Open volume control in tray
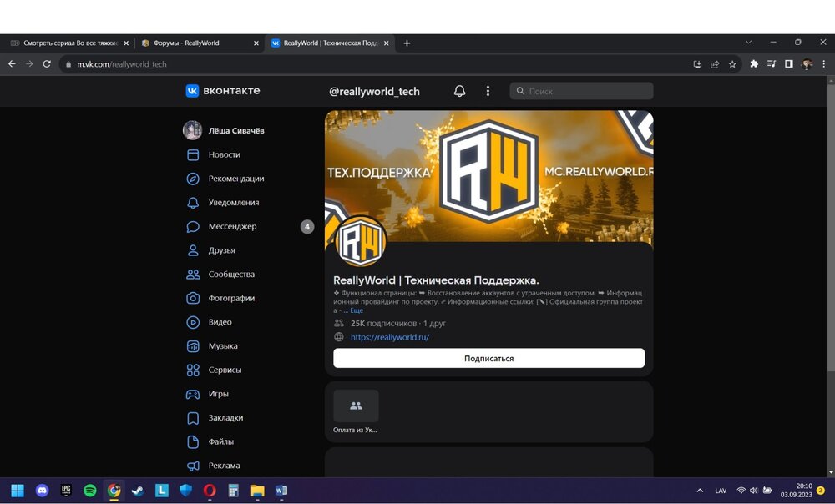 pos(753,490)
